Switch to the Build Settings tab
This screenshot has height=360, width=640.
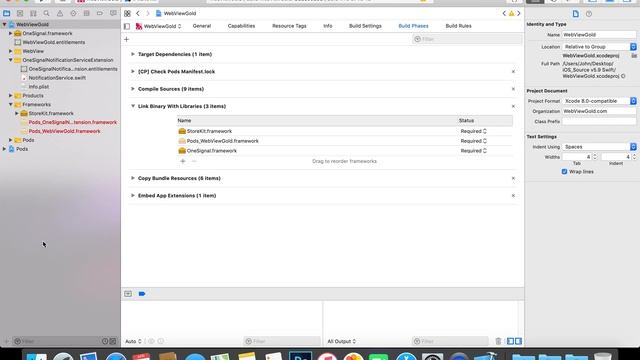pos(365,26)
